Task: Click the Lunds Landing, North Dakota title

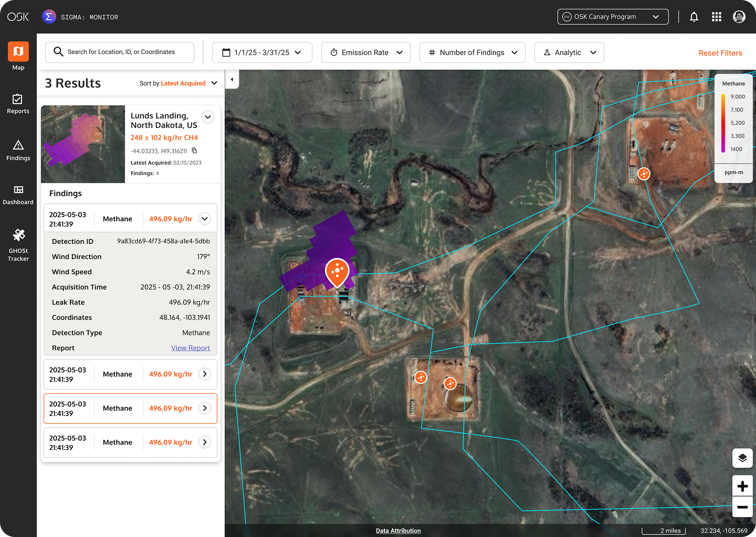Action: pos(164,120)
